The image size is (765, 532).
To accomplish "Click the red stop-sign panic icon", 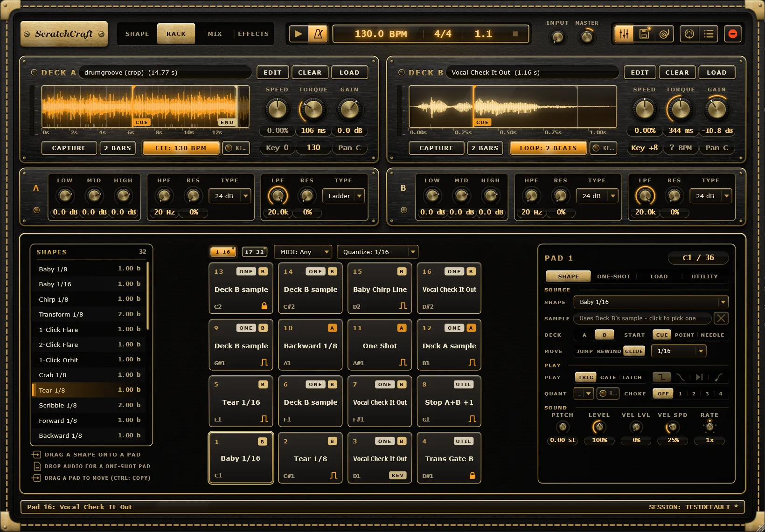I will pyautogui.click(x=733, y=34).
